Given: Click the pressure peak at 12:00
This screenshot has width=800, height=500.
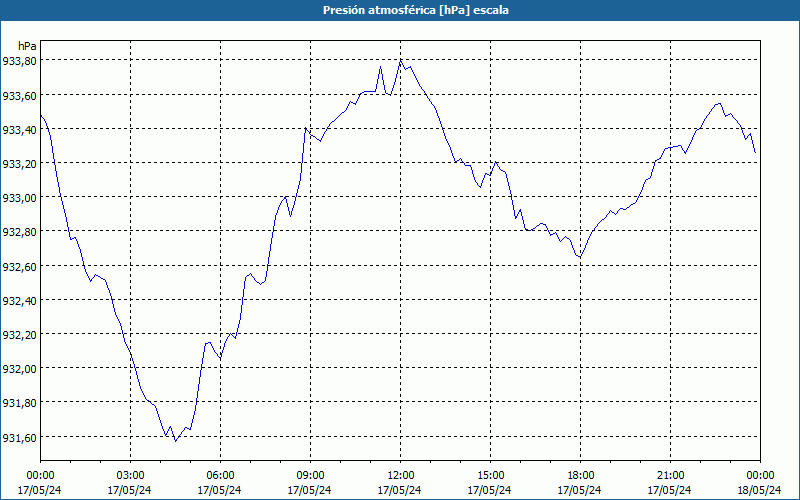Looking at the screenshot, I should point(401,61).
